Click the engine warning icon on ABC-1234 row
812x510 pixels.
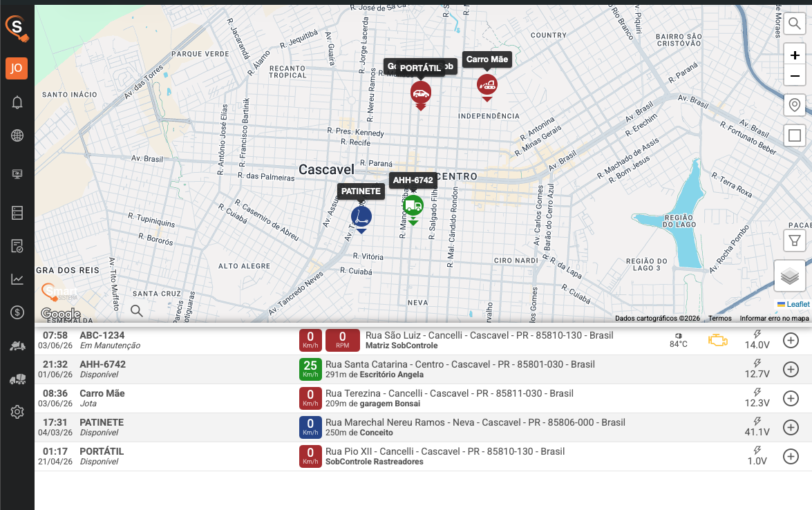(x=718, y=340)
